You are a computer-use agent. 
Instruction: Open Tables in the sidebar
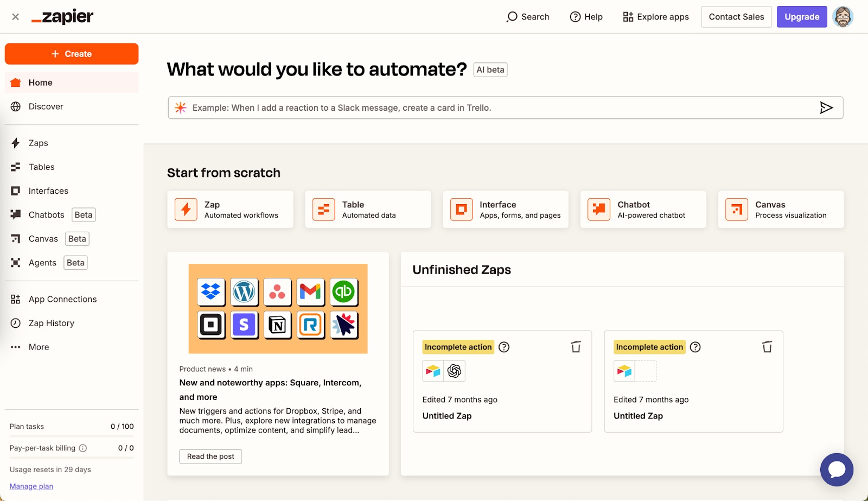[72, 167]
